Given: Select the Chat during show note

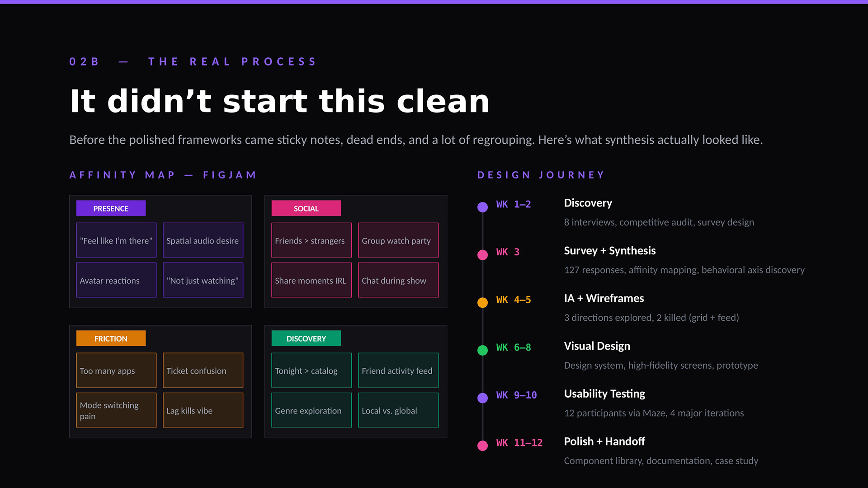Looking at the screenshot, I should (398, 280).
